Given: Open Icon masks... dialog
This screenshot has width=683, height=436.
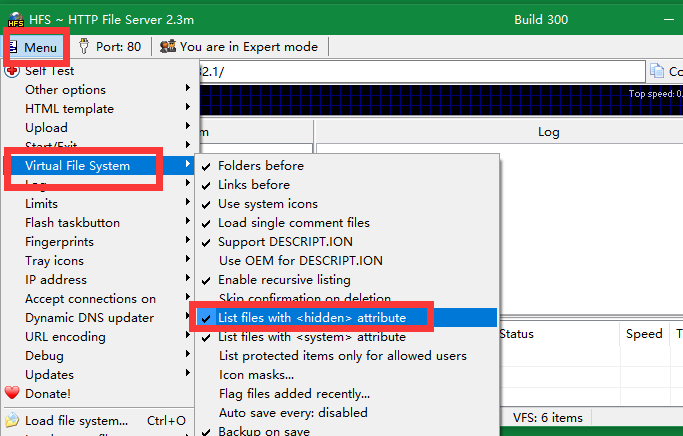Looking at the screenshot, I should tap(347, 375).
